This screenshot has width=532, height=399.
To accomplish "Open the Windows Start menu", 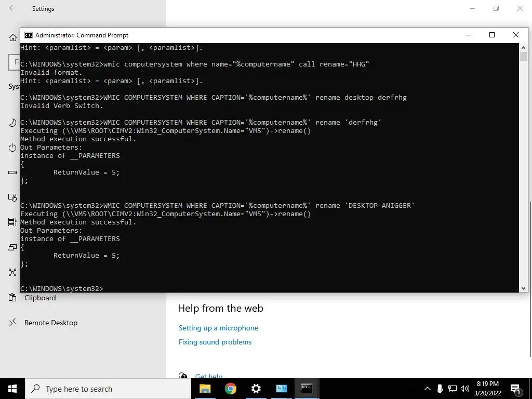I will click(12, 389).
